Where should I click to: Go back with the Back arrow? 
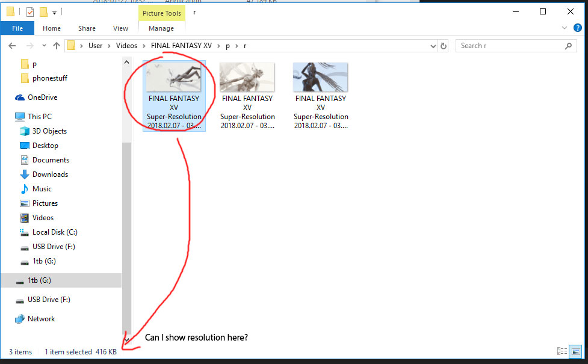pos(12,46)
